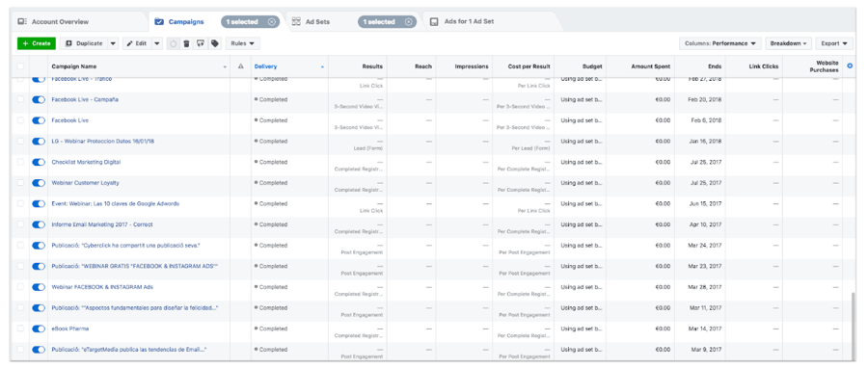Switch to the Campaigns tab

[x=186, y=21]
